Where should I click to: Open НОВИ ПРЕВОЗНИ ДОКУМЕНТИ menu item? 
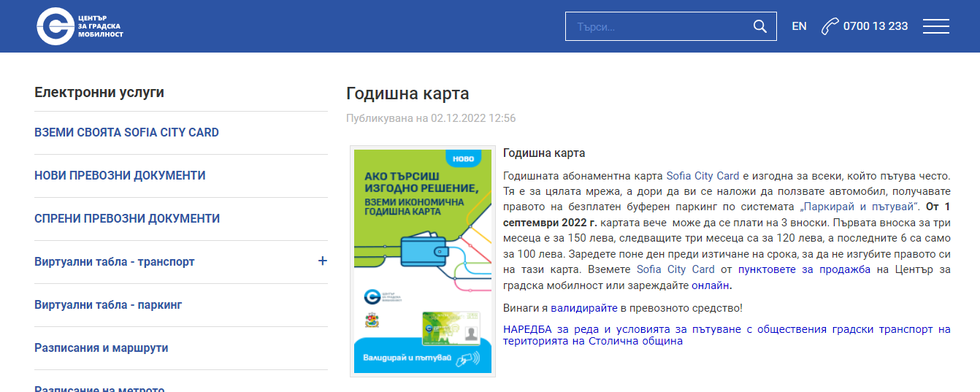point(120,176)
